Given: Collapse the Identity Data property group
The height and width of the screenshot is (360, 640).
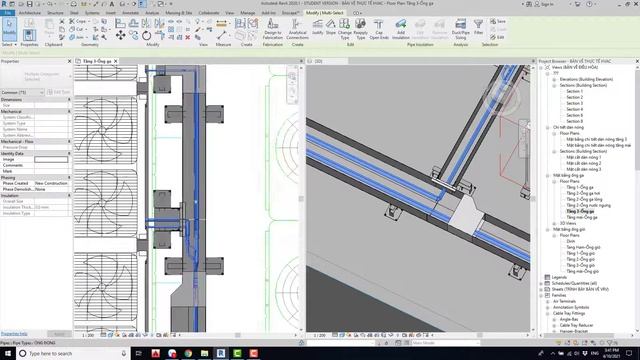Looking at the screenshot, I should coord(69,153).
